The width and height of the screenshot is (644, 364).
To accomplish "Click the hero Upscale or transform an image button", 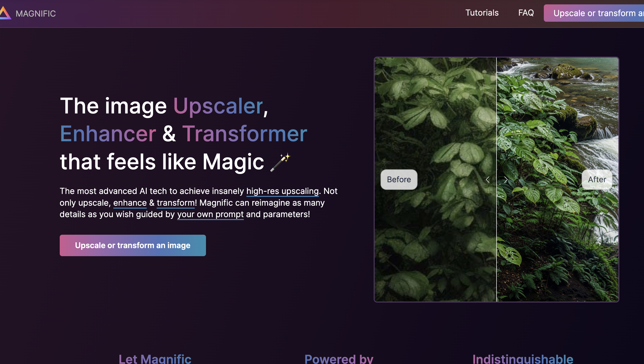I will tap(133, 245).
